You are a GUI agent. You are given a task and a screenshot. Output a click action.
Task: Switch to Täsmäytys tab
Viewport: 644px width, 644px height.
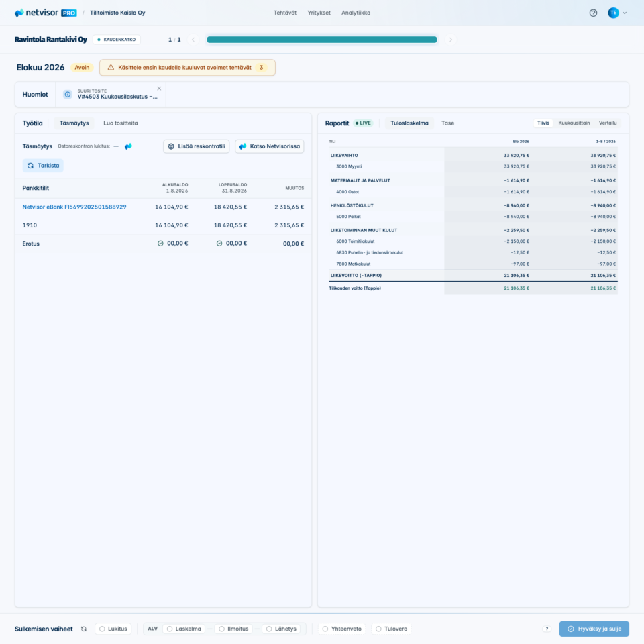tap(74, 123)
